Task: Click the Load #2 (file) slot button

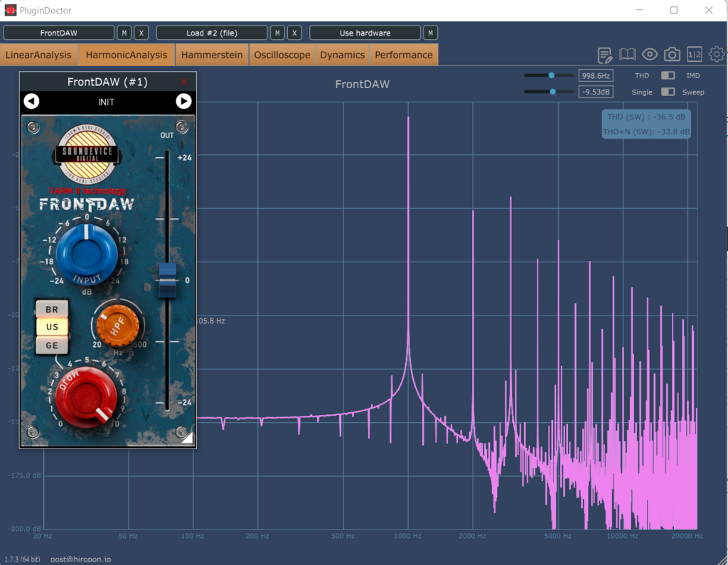Action: 212,33
